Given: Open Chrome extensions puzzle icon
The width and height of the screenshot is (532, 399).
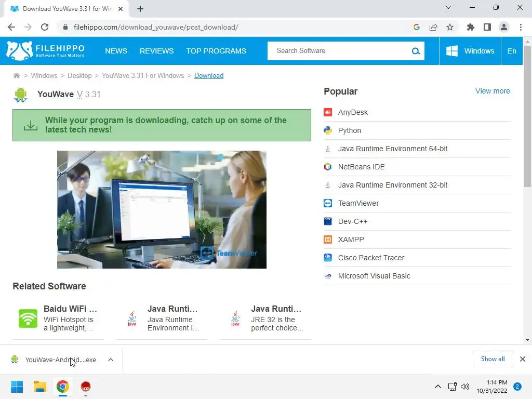Looking at the screenshot, I should tap(471, 27).
